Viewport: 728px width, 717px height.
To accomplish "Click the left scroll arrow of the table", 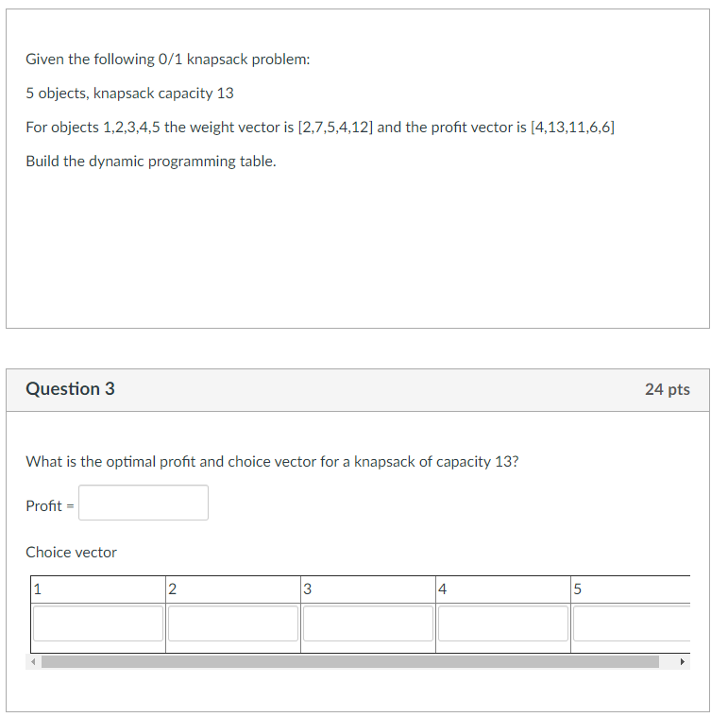I will pos(33,661).
